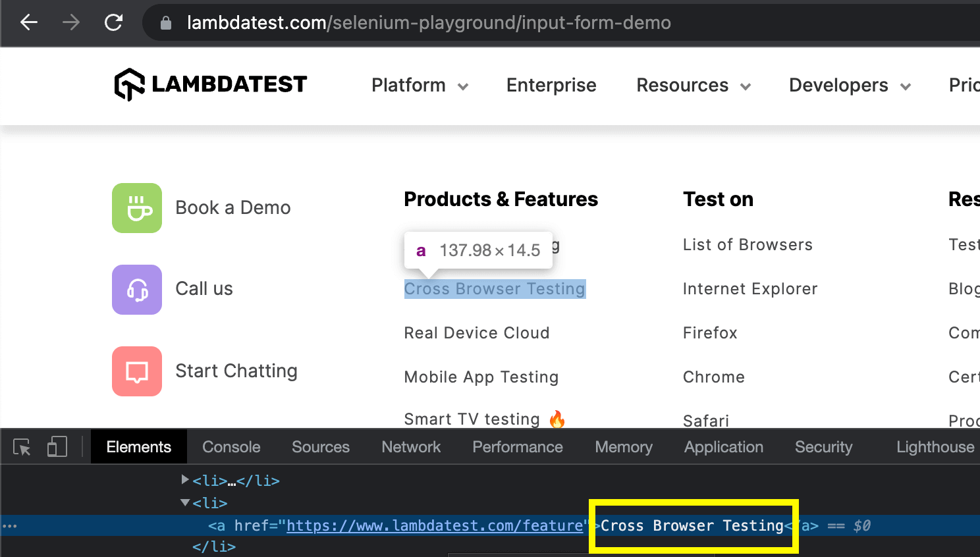Open chat via the Start Chatting icon
The width and height of the screenshot is (980, 557).
click(x=136, y=371)
